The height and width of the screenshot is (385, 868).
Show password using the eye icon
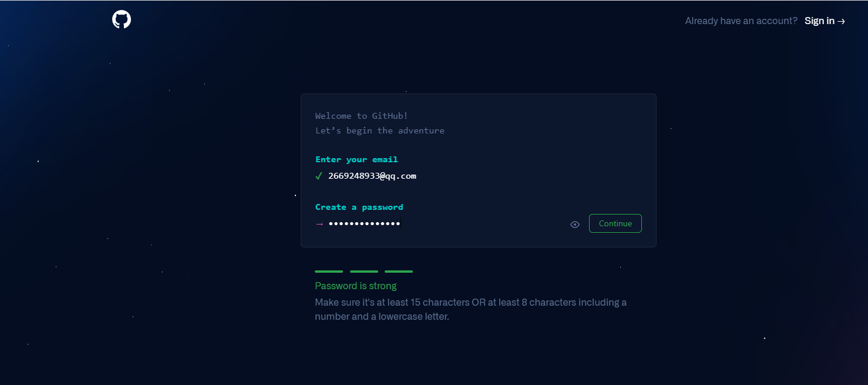click(x=575, y=225)
